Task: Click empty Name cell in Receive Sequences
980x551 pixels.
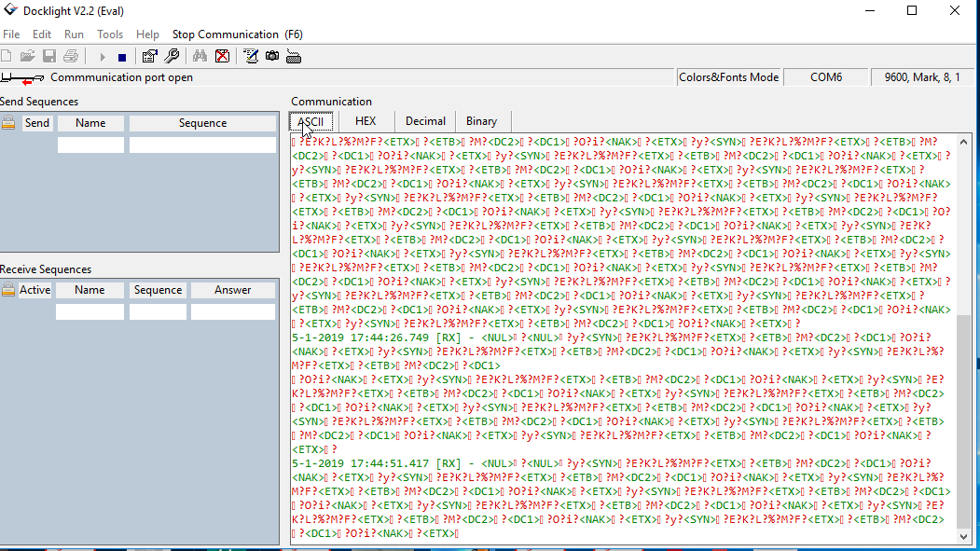Action: pyautogui.click(x=90, y=311)
